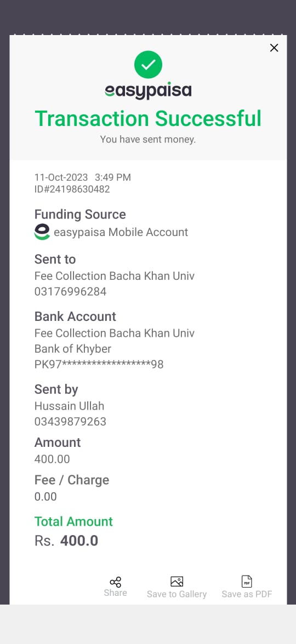The height and width of the screenshot is (644, 296).
Task: Click the Fee / Charge 0.00 value
Action: tap(45, 497)
